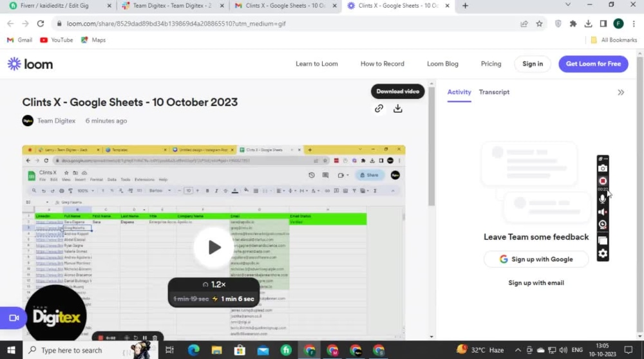This screenshot has height=359, width=644.
Task: Open All Bookmarks folder
Action: 614,40
